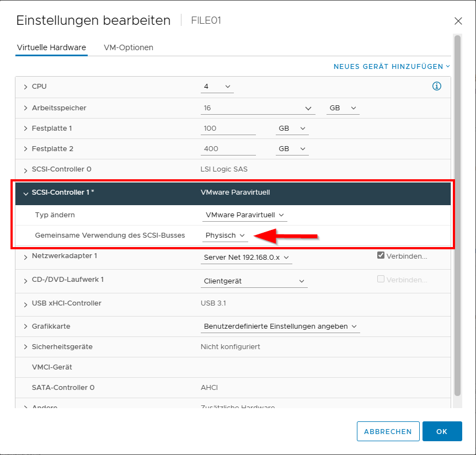Open the CPU count dropdown

(x=217, y=87)
